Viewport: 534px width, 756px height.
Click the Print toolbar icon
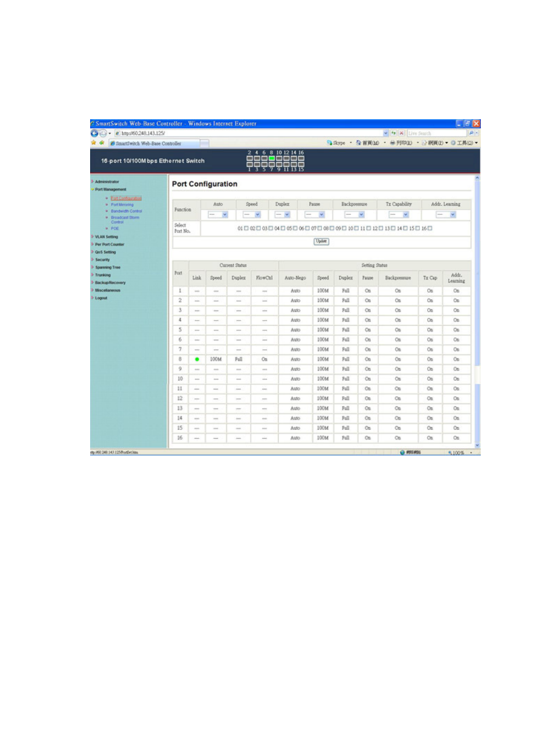(393, 143)
